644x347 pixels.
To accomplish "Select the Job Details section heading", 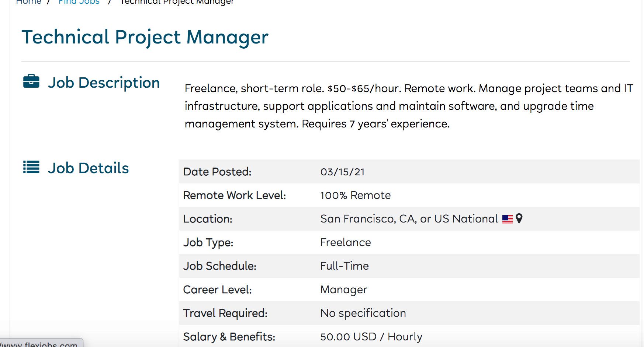I will [88, 168].
